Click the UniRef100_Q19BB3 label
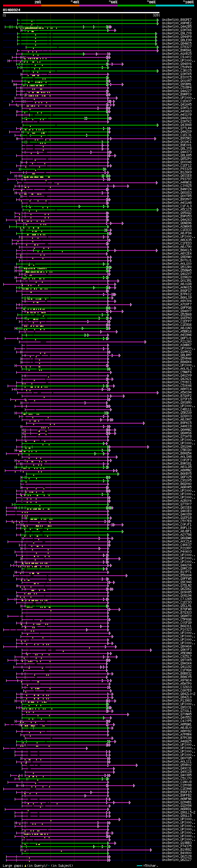Viewport: 197px width, 868px height. tap(177, 843)
